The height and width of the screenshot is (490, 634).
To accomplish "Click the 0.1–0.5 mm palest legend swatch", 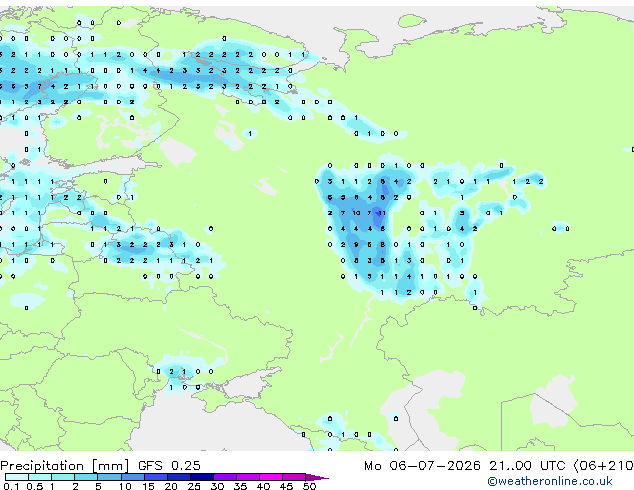I will coord(17,477).
